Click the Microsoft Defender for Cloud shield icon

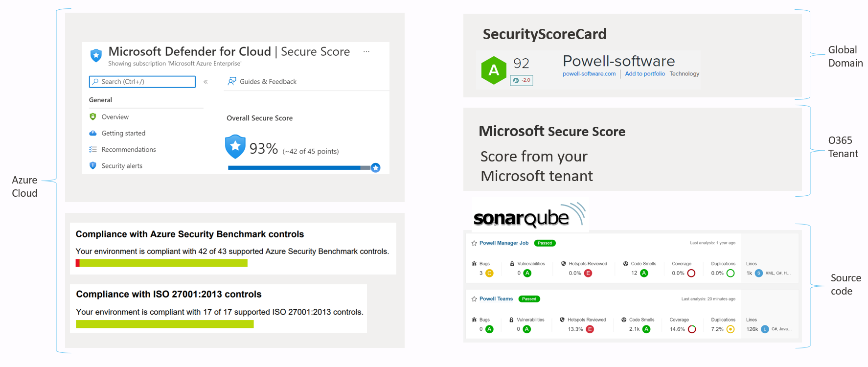96,55
